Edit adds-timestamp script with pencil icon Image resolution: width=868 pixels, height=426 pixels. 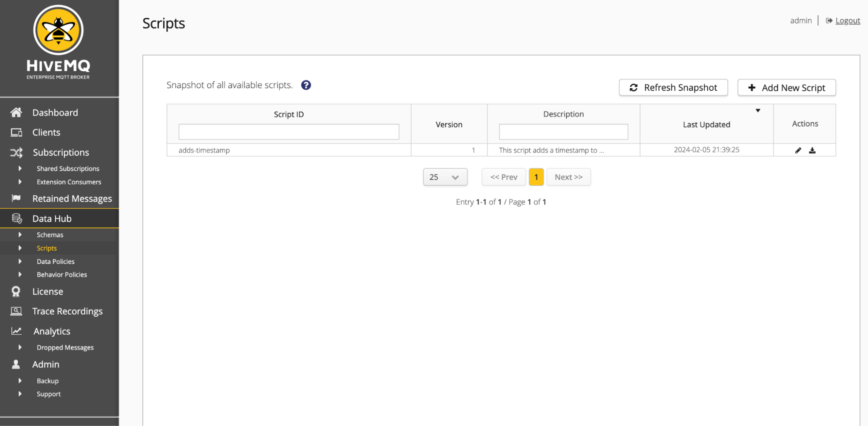point(798,150)
